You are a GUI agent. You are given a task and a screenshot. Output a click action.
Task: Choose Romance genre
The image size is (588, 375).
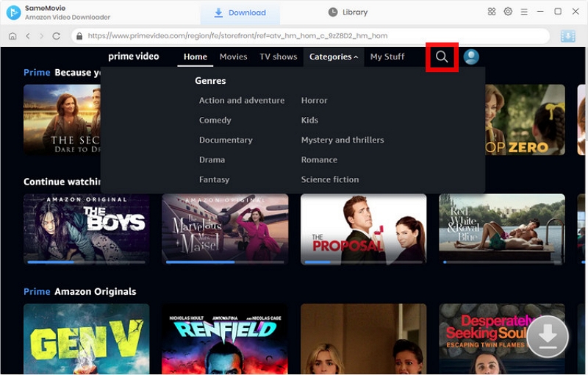pos(319,160)
